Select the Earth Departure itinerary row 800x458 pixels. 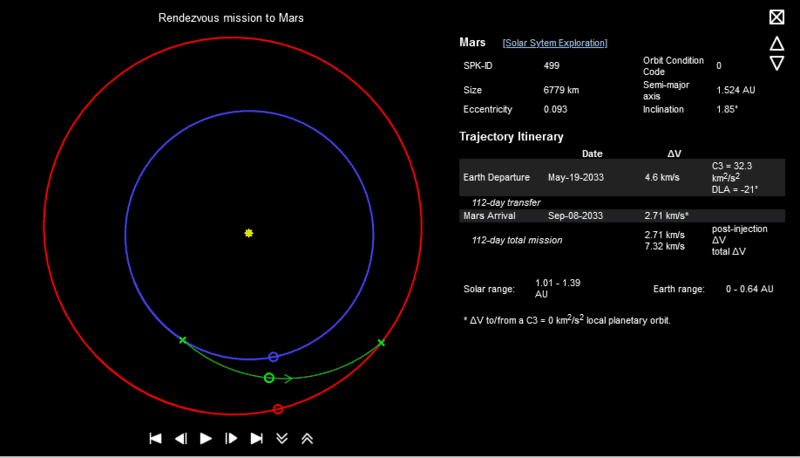pyautogui.click(x=622, y=177)
